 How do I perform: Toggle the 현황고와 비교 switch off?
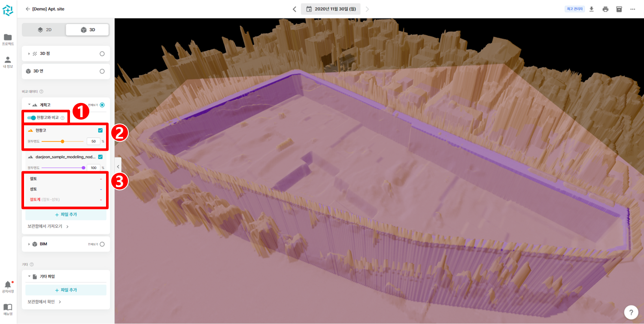(31, 118)
